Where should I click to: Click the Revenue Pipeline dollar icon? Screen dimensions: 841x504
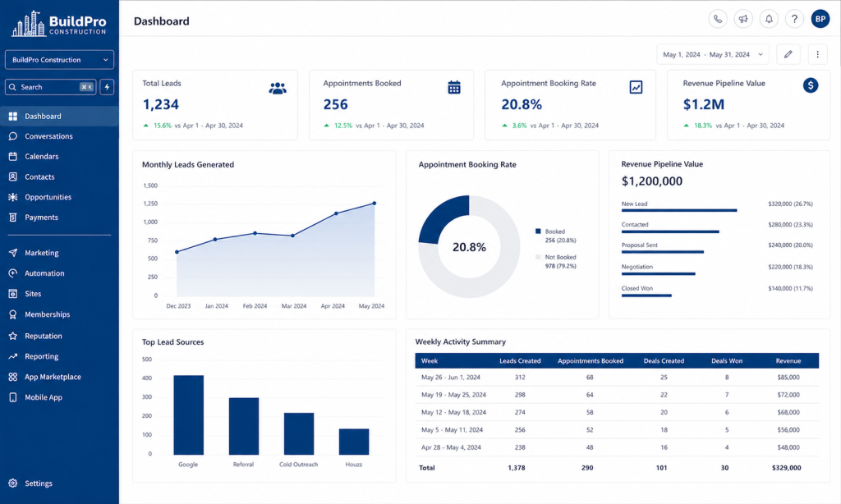click(811, 85)
